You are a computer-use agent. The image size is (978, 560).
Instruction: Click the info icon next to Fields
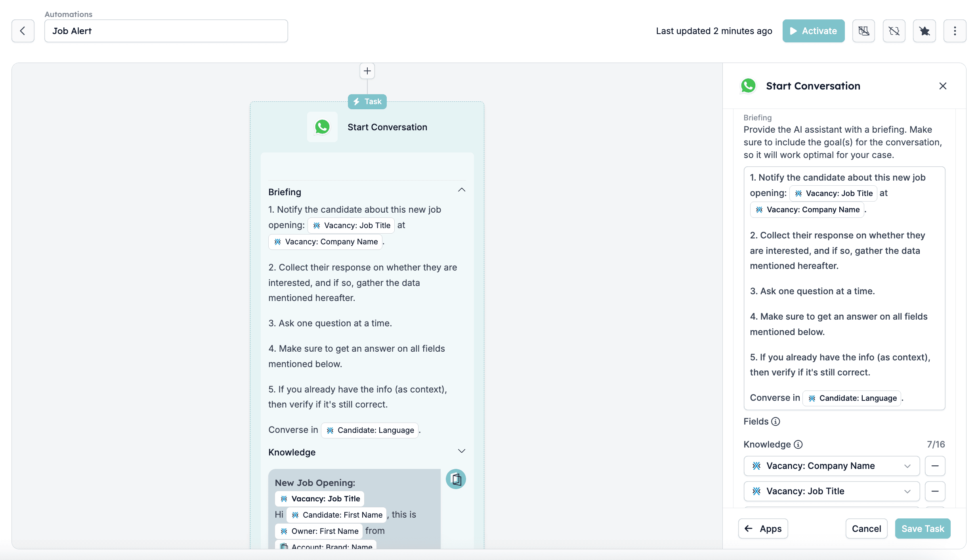(x=776, y=421)
